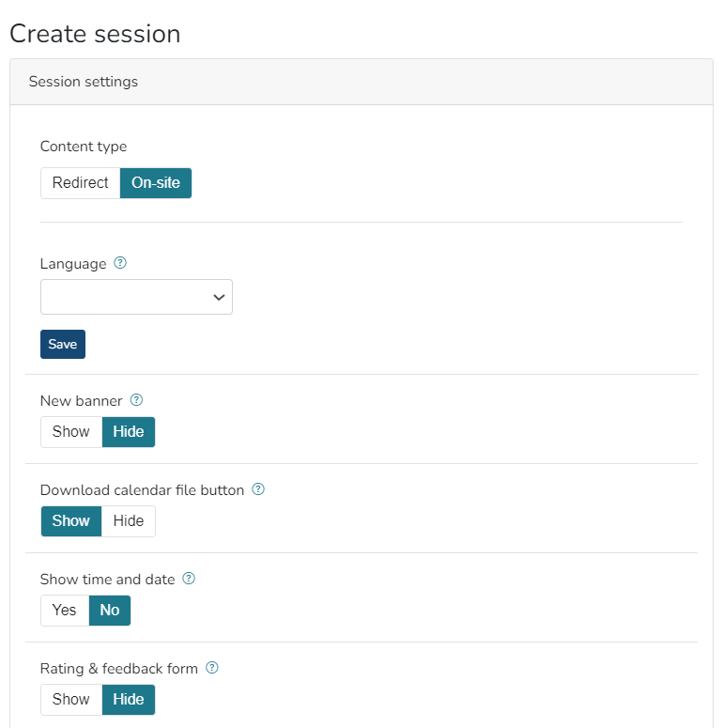Click help icon beside Rating & feedback form
The image size is (723, 728).
212,668
